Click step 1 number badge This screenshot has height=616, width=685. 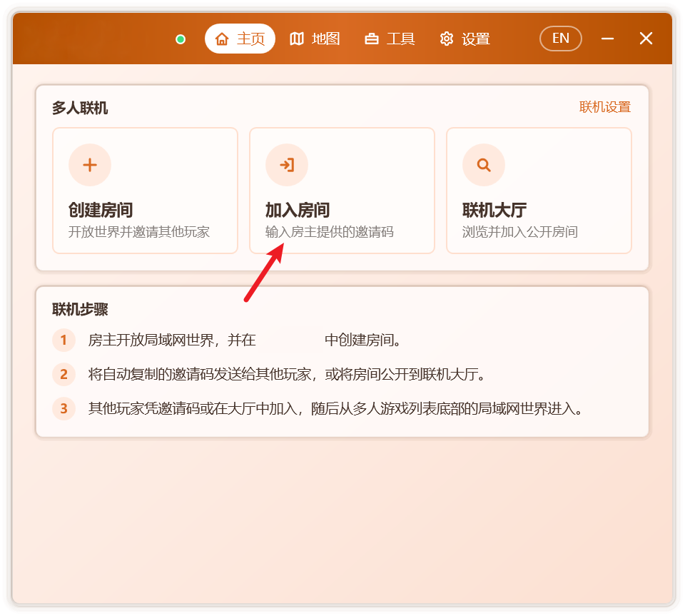point(64,340)
